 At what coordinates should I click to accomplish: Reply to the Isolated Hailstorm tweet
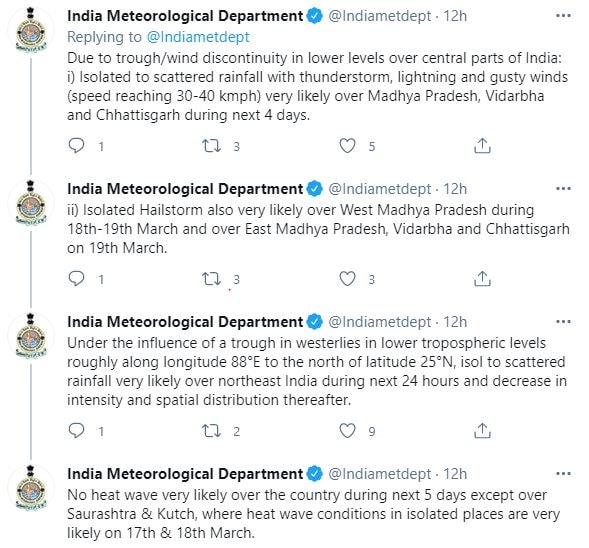(x=77, y=279)
